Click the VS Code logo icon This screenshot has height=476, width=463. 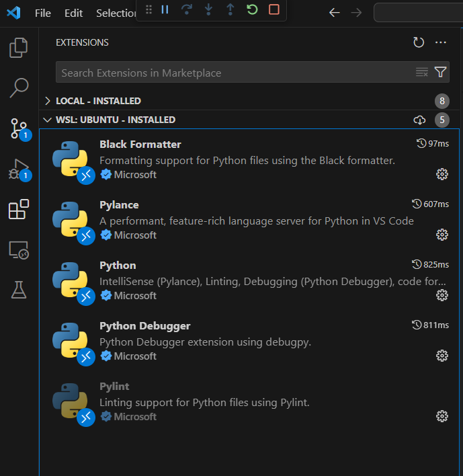[x=13, y=13]
